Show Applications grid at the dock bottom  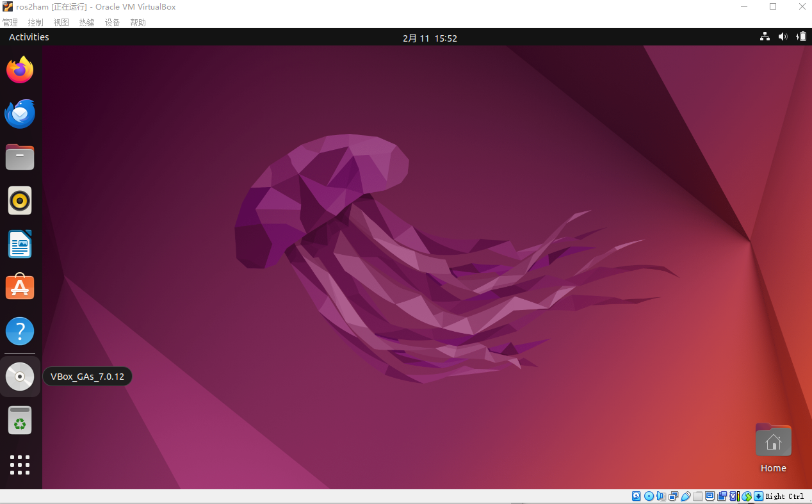tap(20, 464)
